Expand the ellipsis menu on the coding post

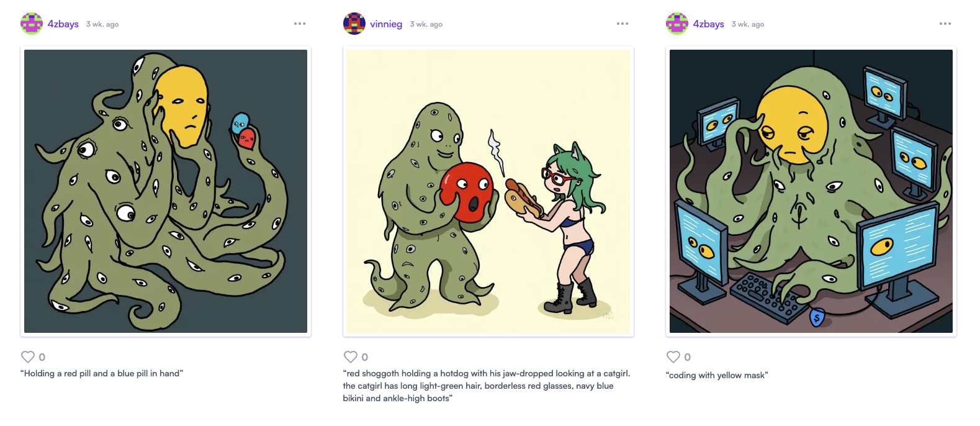945,24
